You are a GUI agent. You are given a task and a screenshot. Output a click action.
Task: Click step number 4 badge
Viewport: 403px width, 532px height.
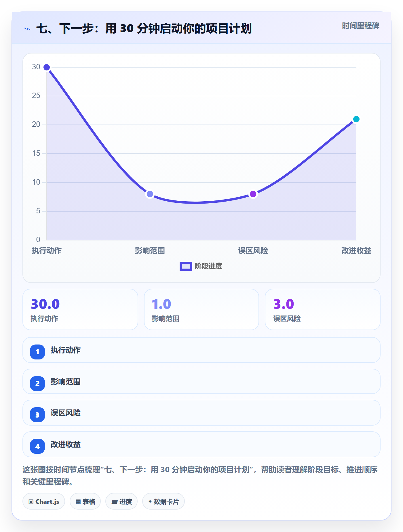point(37,446)
